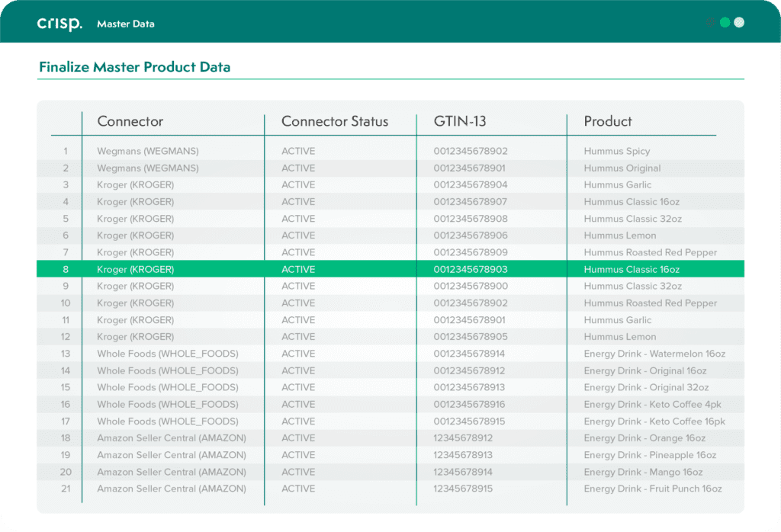Click GTIN 0012345678903 in highlighted row

(470, 269)
